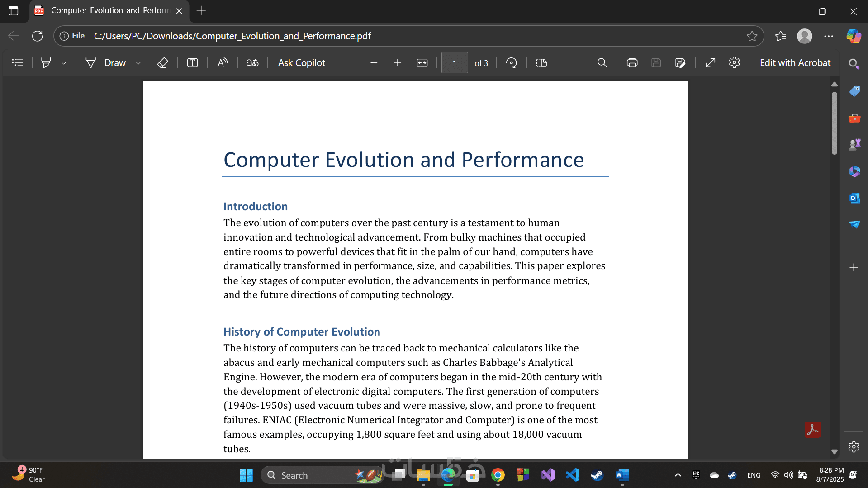The height and width of the screenshot is (488, 868).
Task: Select the Computer_Evolution_and_Performance PDF tab
Action: pyautogui.click(x=109, y=11)
